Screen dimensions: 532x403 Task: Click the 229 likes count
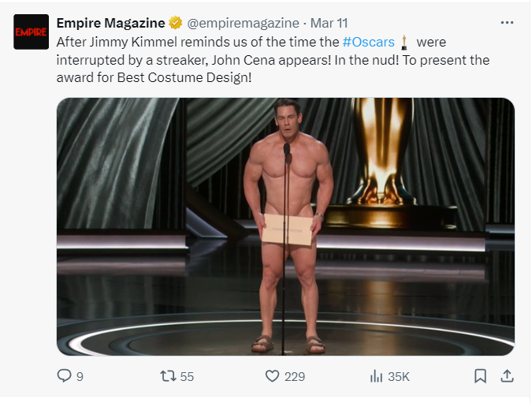tap(295, 377)
